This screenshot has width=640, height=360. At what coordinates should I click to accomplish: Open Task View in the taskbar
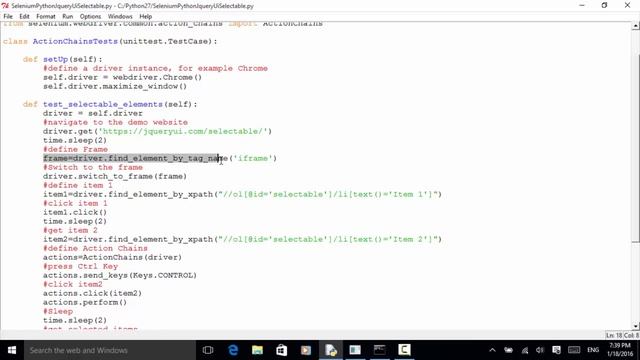(x=208, y=350)
